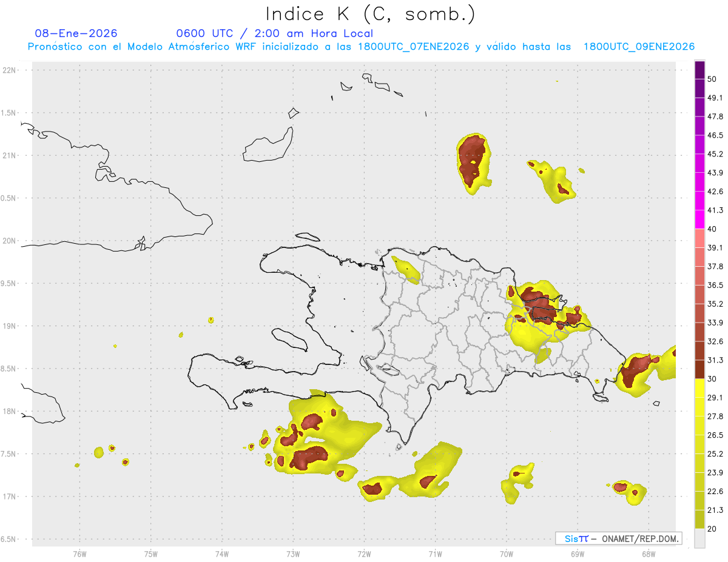Viewport: 728px width, 562px height.
Task: Click the 'Indice K (C, somb.)' title
Action: (x=370, y=14)
